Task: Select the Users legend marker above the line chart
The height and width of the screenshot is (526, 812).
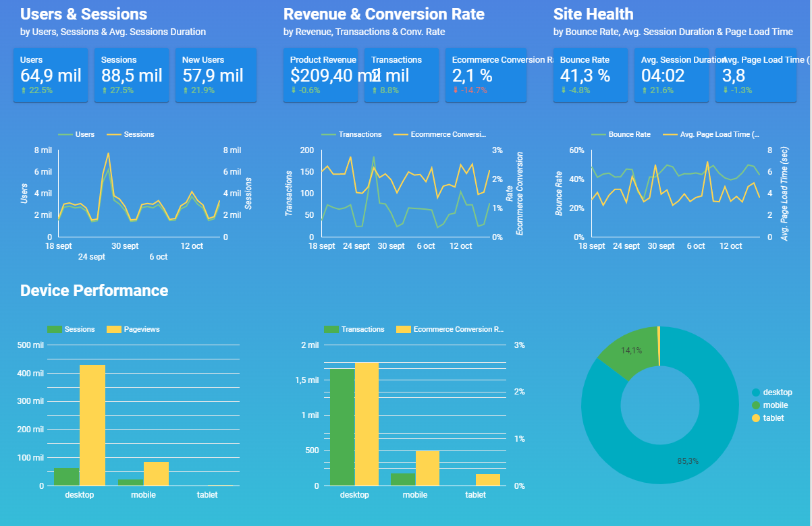Action: click(65, 134)
